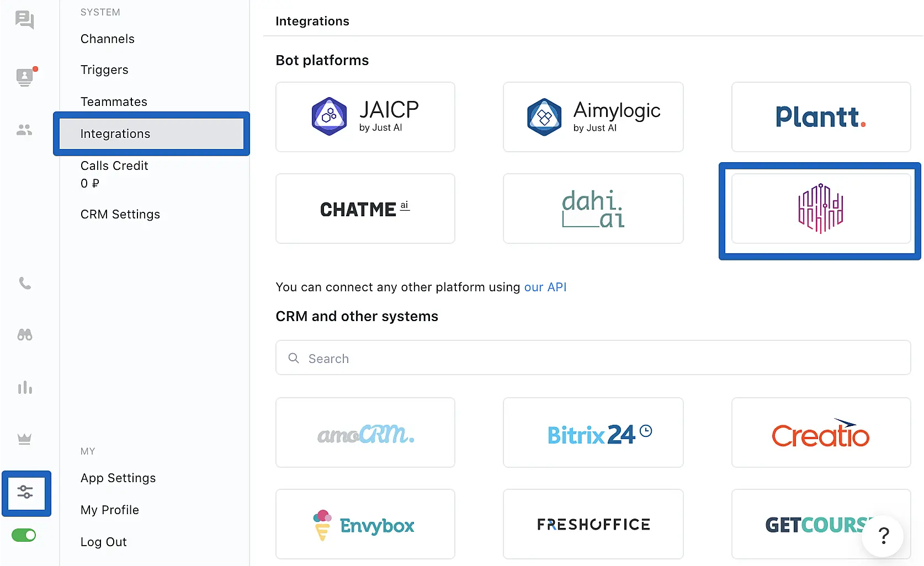Select the Aimylogic by Just AI integration
The image size is (924, 566).
pyautogui.click(x=593, y=117)
